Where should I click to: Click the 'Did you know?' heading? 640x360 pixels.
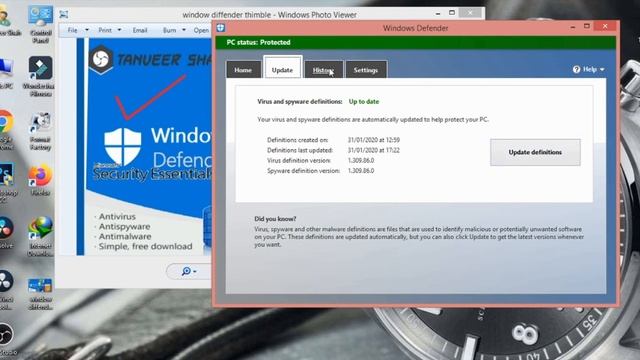tap(275, 219)
